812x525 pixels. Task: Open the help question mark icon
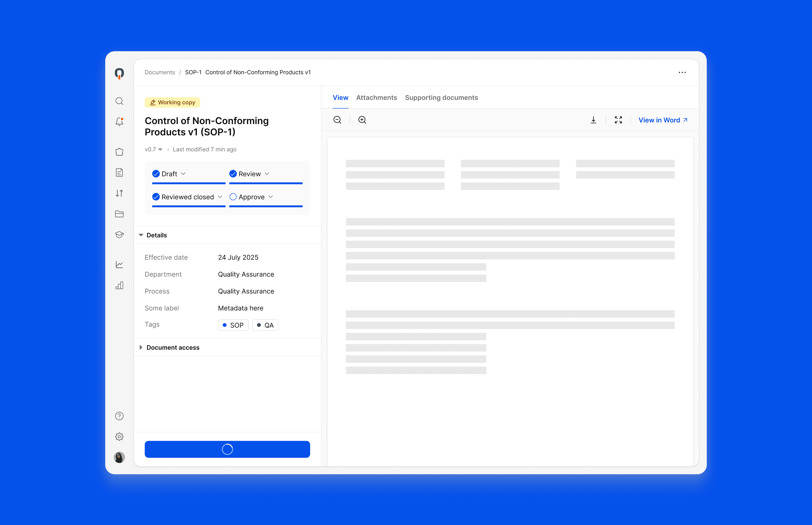click(119, 416)
